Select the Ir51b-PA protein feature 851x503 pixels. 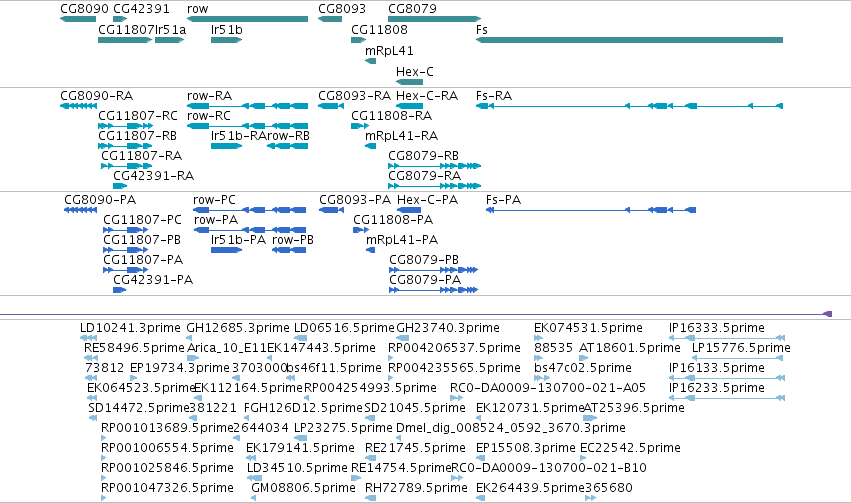point(226,250)
